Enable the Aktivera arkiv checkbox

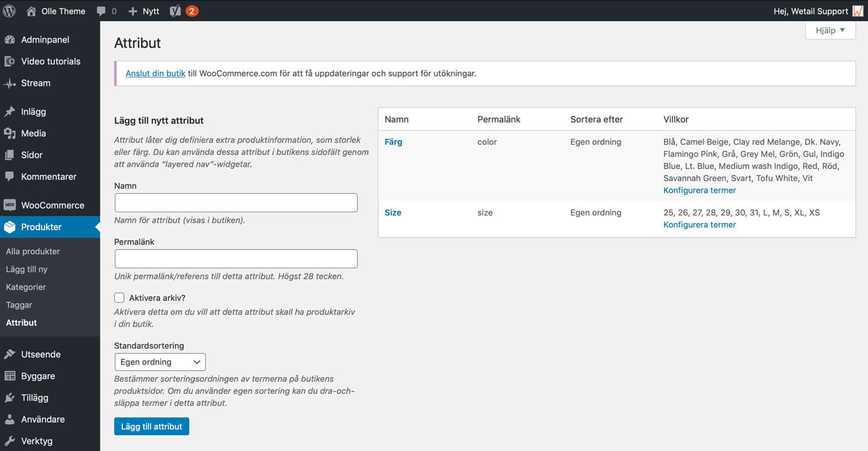coord(119,298)
